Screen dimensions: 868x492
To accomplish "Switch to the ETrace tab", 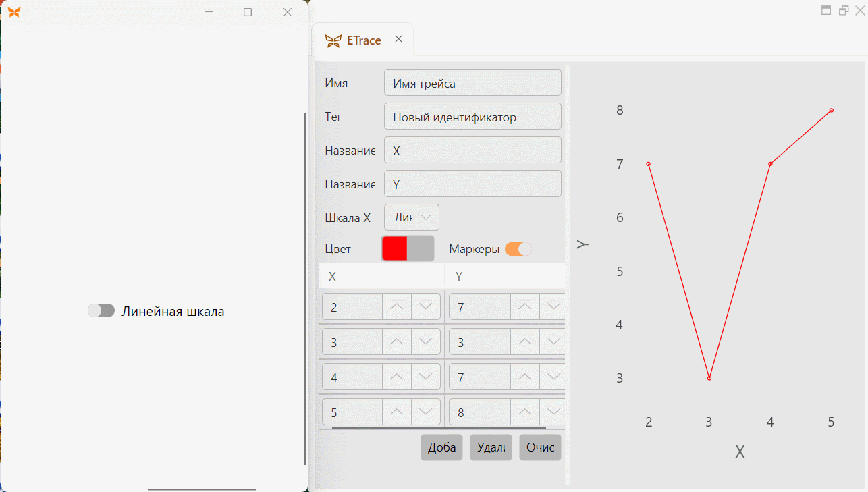I will coord(363,40).
